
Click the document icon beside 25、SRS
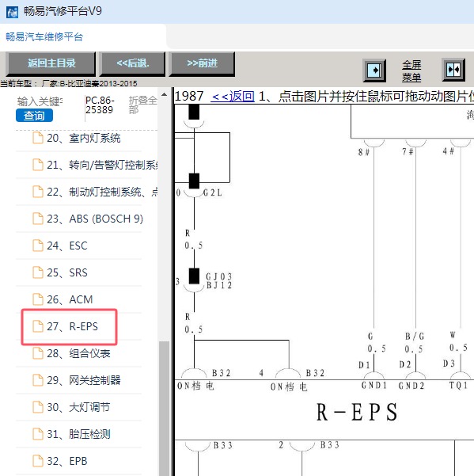coord(38,272)
